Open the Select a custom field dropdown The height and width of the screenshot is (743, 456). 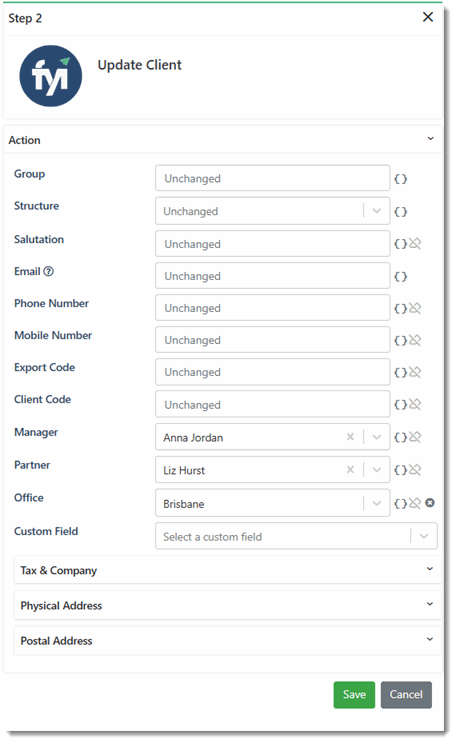296,536
